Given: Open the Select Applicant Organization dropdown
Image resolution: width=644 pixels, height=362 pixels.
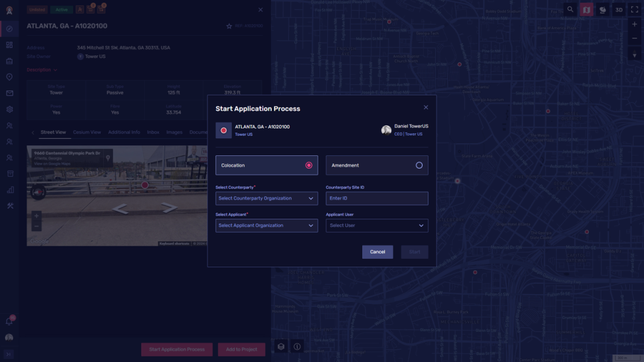Looking at the screenshot, I should point(267,226).
